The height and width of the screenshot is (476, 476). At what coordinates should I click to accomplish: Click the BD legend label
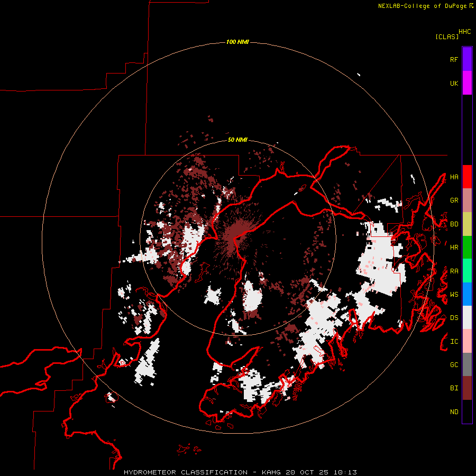pyautogui.click(x=454, y=224)
